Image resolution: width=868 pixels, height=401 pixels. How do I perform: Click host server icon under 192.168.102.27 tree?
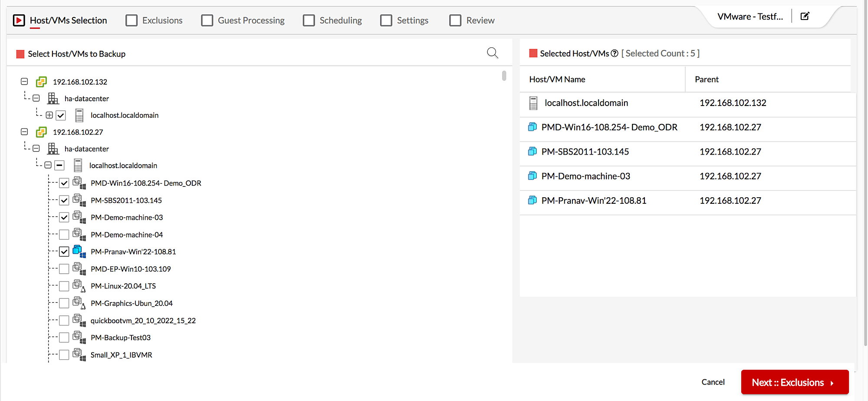78,166
